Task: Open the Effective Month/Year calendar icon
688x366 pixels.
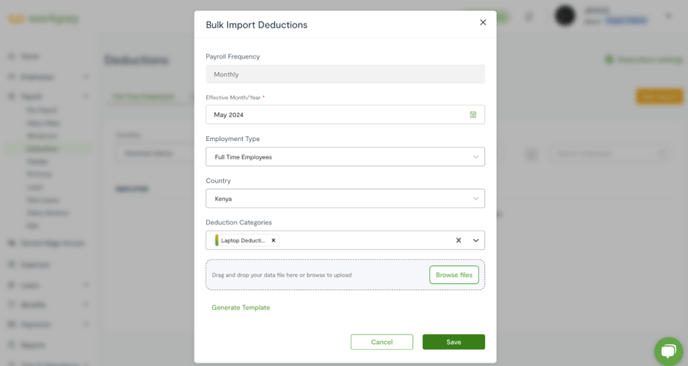Action: coord(473,115)
